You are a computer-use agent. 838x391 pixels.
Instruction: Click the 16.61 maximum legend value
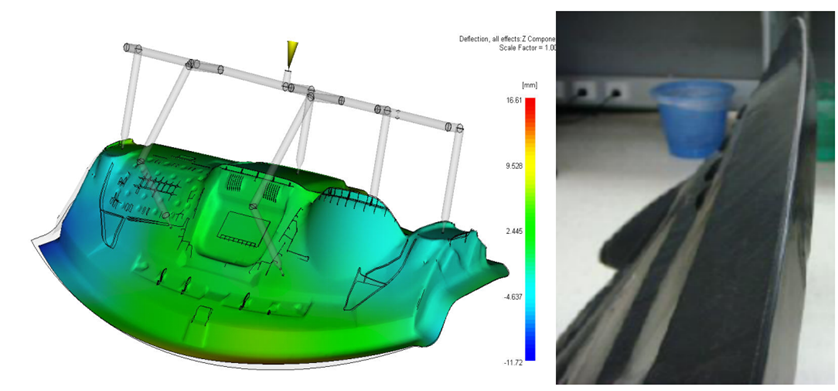tap(515, 100)
